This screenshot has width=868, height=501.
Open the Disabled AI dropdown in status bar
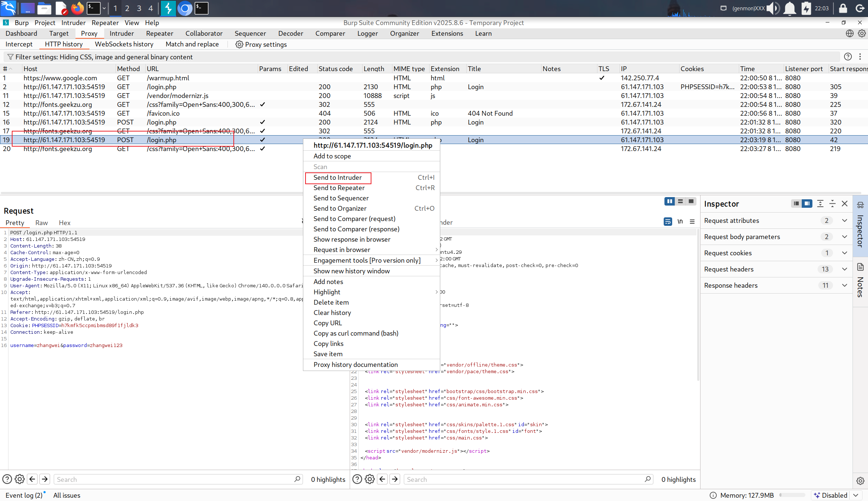coord(855,495)
